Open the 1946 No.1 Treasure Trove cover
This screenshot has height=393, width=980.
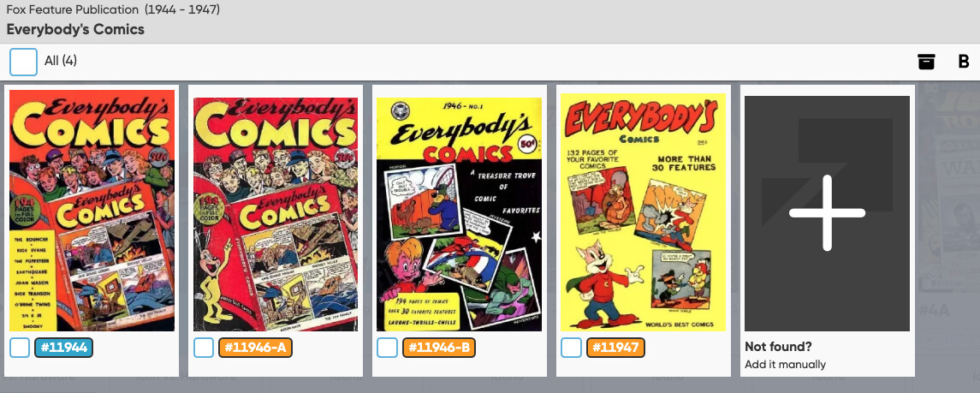[x=460, y=214]
